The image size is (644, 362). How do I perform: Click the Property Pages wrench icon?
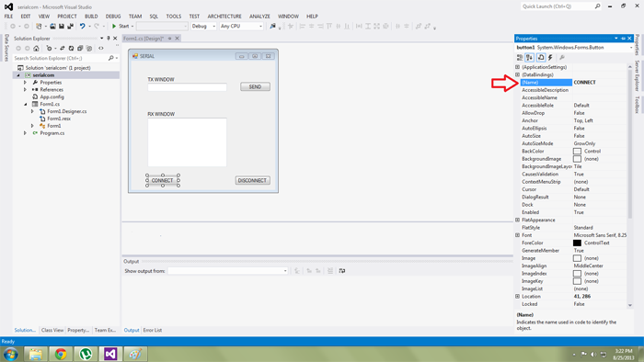coord(562,58)
